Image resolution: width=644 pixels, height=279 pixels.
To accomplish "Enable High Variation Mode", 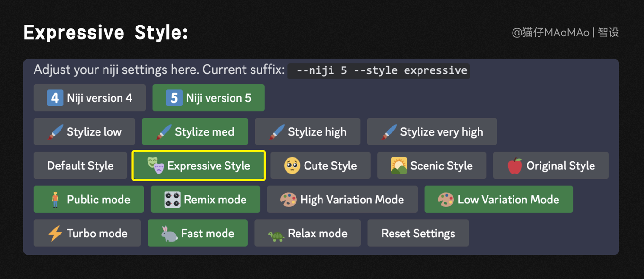I will click(x=342, y=200).
